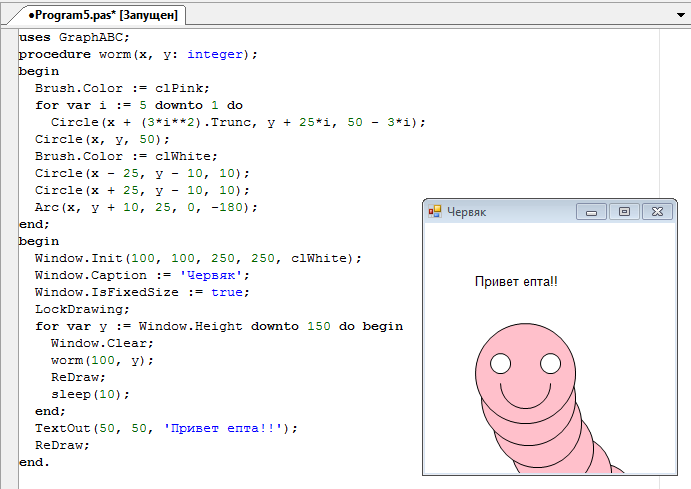Screen dimensions: 691x489
Task: Click the worm's right white eye
Action: pos(550,362)
